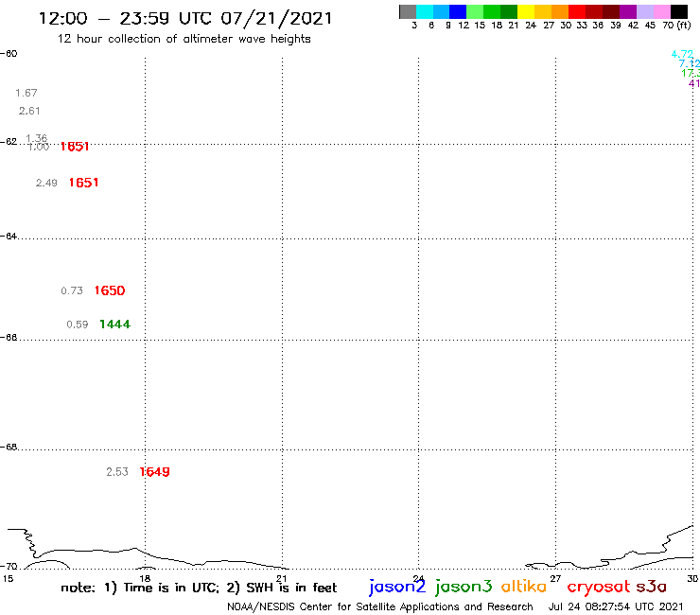The width and height of the screenshot is (700, 615).
Task: Select the blue value 7.12 at top right
Action: (690, 64)
